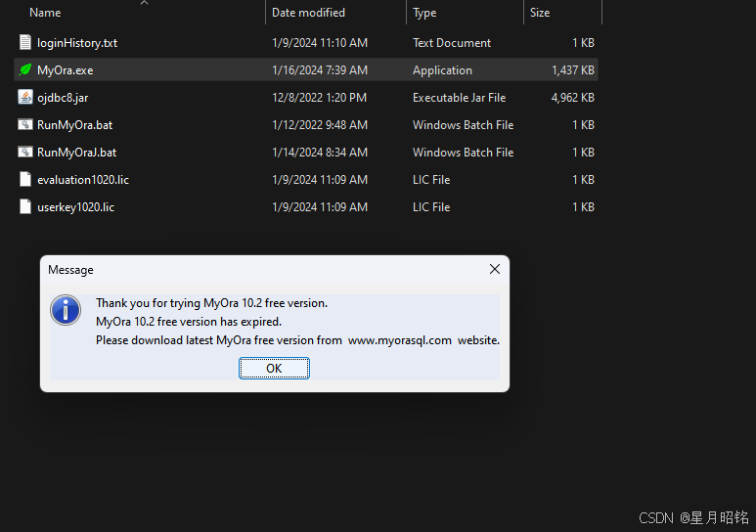This screenshot has height=532, width=756.
Task: Click the evaluation1020.lic file icon
Action: coord(25,179)
